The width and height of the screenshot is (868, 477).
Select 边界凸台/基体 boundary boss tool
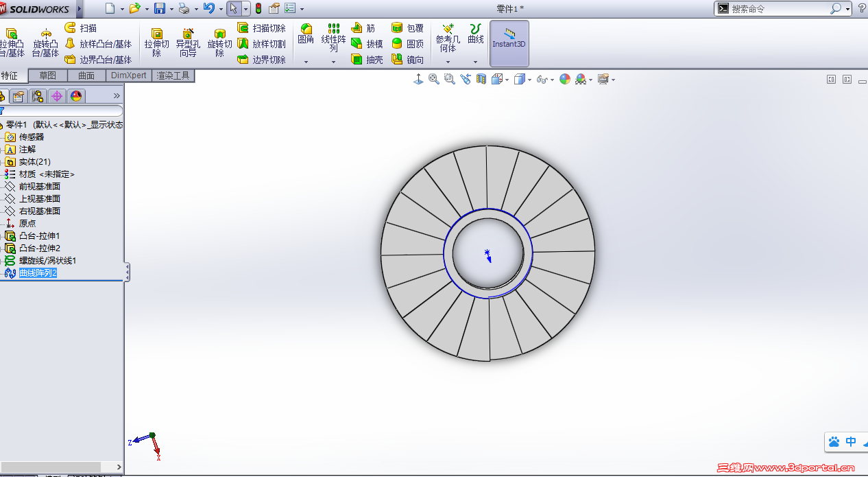[98, 60]
